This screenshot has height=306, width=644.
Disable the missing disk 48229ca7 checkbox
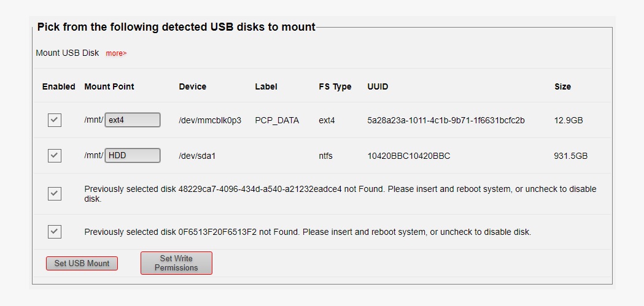tap(55, 194)
